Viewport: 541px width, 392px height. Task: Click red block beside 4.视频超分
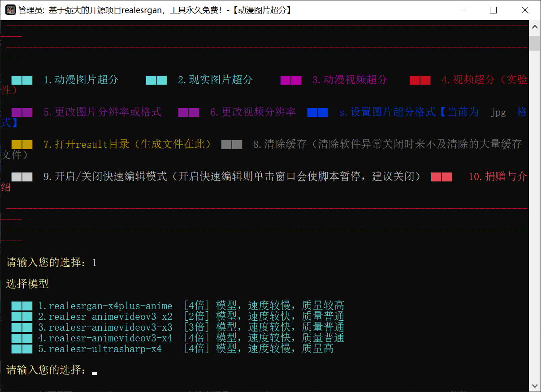(x=420, y=80)
